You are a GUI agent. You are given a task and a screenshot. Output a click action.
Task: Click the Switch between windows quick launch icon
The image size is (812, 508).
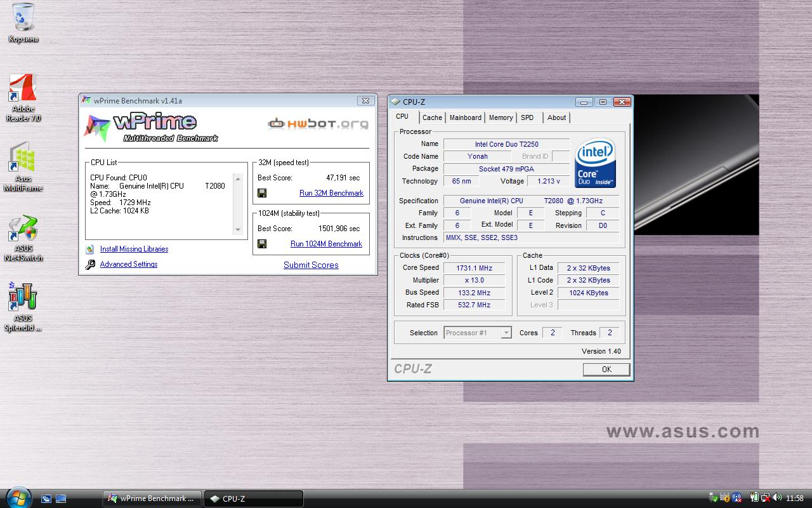[46, 498]
